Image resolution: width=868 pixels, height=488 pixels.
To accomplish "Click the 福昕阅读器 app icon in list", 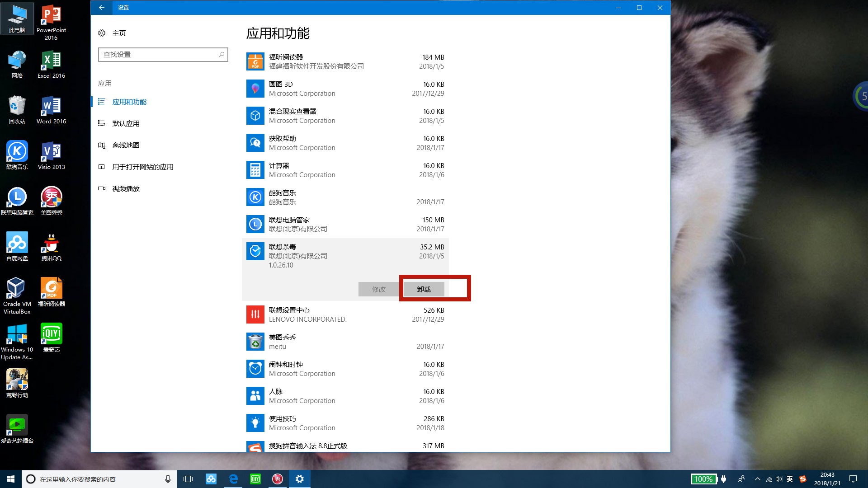I will pyautogui.click(x=255, y=61).
